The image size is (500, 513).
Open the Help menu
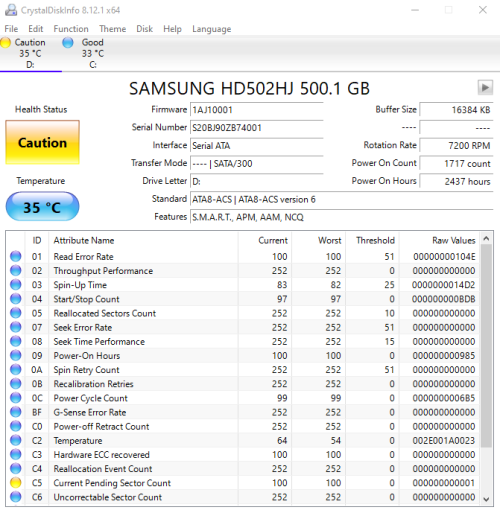(x=172, y=29)
